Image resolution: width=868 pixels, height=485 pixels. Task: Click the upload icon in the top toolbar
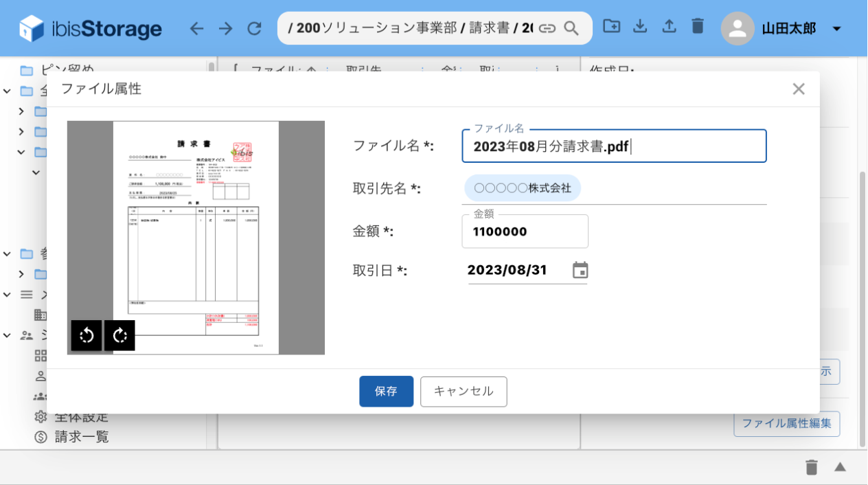669,27
